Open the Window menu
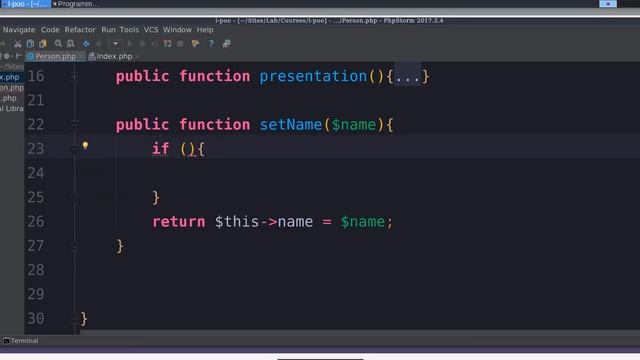The width and height of the screenshot is (640, 360). 177,30
